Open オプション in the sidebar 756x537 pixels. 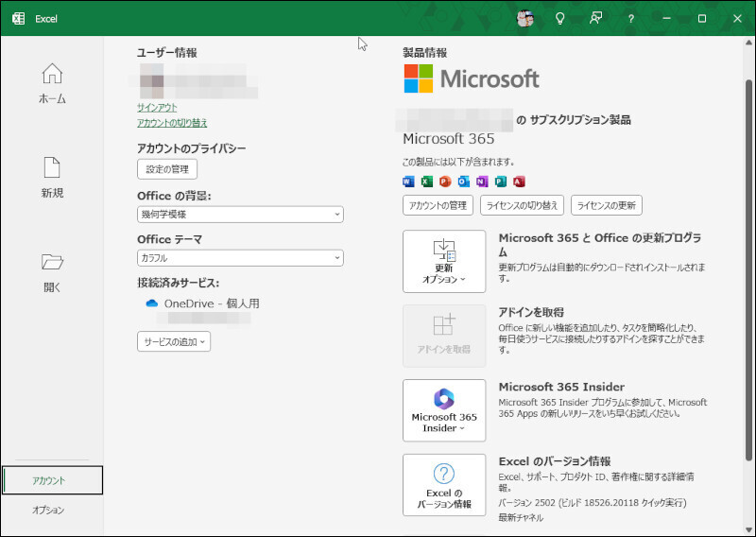pyautogui.click(x=48, y=510)
